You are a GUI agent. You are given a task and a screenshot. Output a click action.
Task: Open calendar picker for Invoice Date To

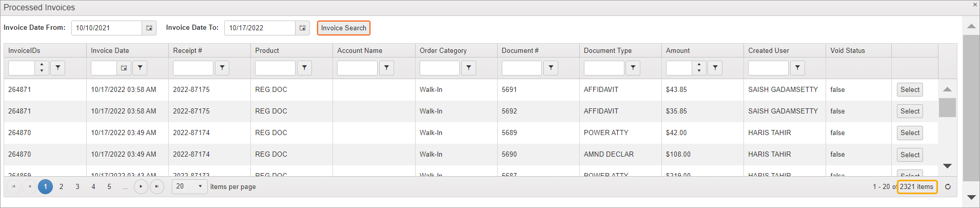(302, 28)
